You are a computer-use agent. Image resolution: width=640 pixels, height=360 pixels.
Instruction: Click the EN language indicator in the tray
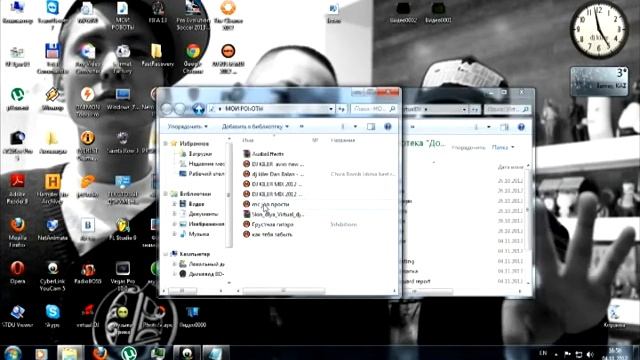click(543, 353)
